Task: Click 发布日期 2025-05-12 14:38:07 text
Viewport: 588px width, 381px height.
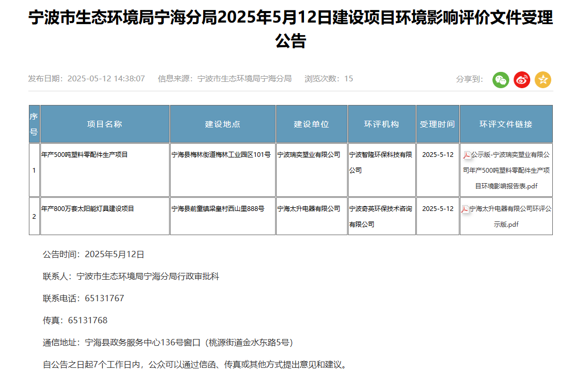Action: pos(87,79)
